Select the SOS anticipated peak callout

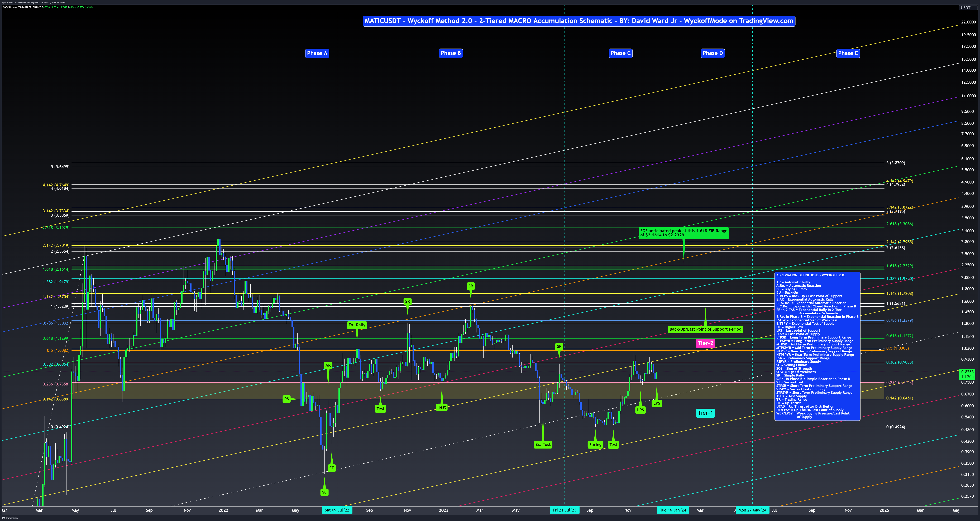[684, 233]
